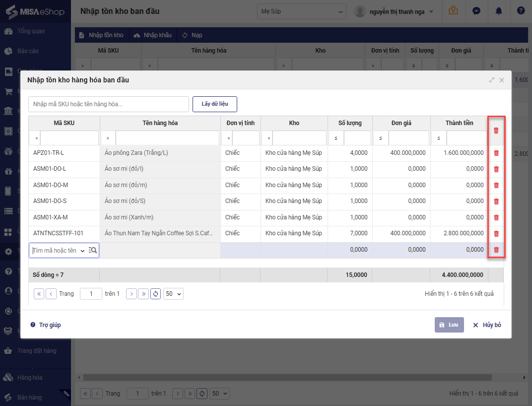The height and width of the screenshot is (406, 532).
Task: Open the Messenger chat icon in header
Action: 476,11
